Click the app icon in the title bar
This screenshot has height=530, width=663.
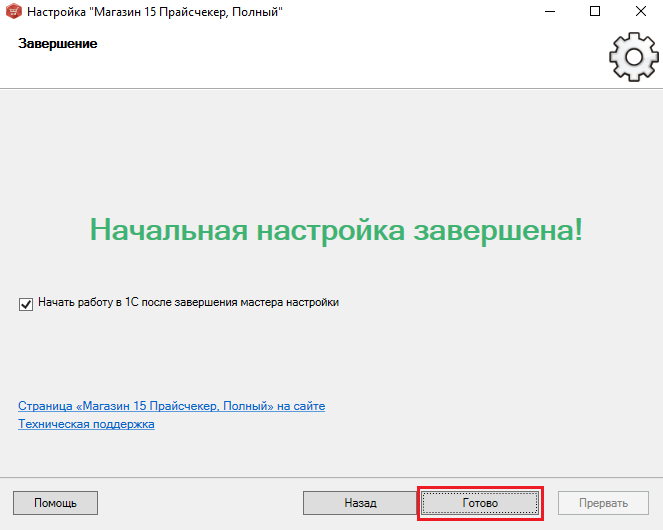pyautogui.click(x=14, y=11)
